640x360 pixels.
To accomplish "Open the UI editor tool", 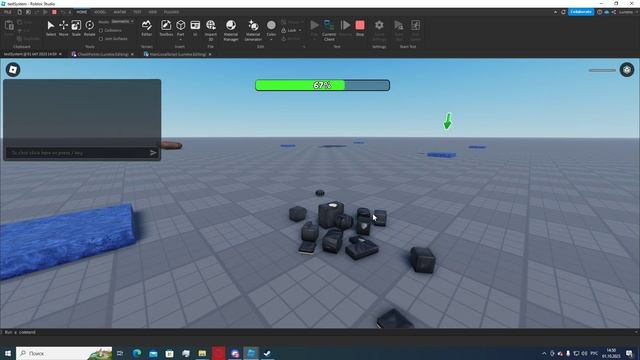I will [195, 28].
